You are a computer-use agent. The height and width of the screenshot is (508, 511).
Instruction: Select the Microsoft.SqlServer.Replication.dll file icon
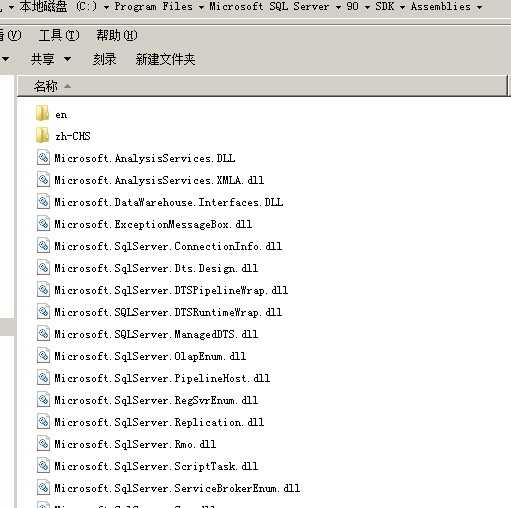pyautogui.click(x=43, y=422)
